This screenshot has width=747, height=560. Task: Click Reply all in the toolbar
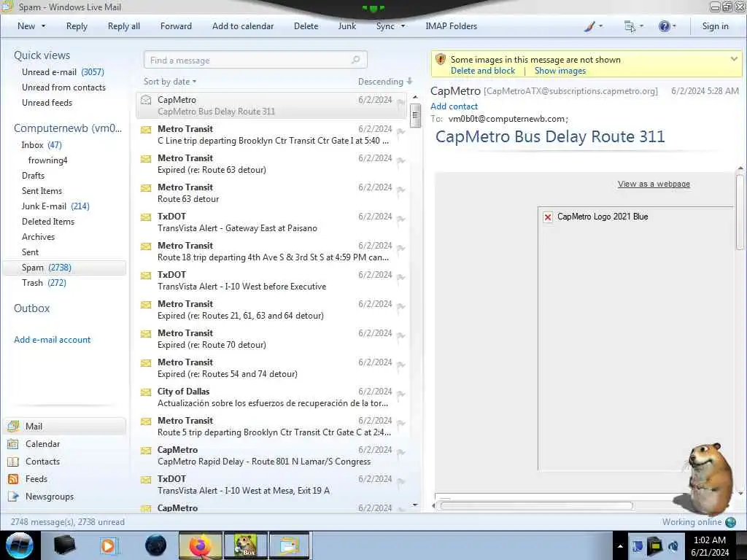pos(124,26)
